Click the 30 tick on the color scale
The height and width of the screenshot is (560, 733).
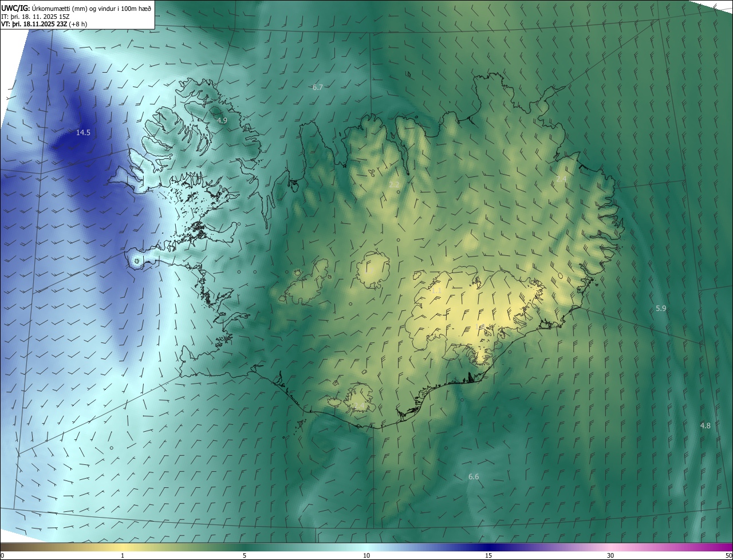click(x=610, y=555)
